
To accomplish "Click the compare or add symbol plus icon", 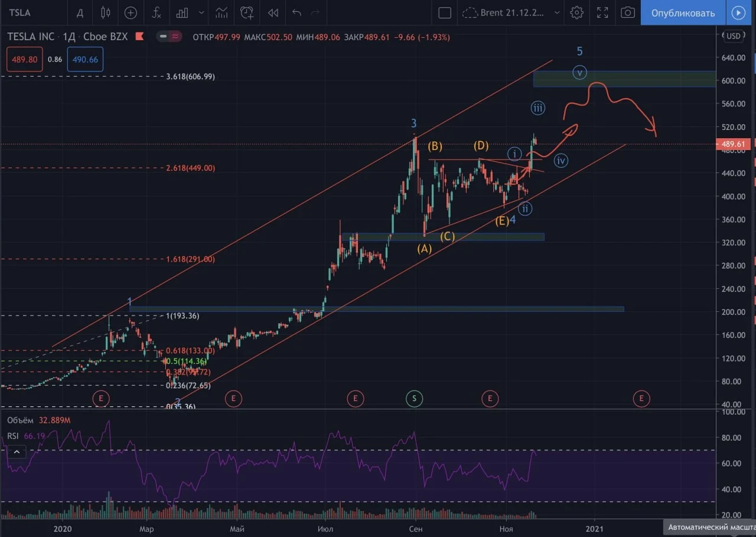I will coord(131,12).
